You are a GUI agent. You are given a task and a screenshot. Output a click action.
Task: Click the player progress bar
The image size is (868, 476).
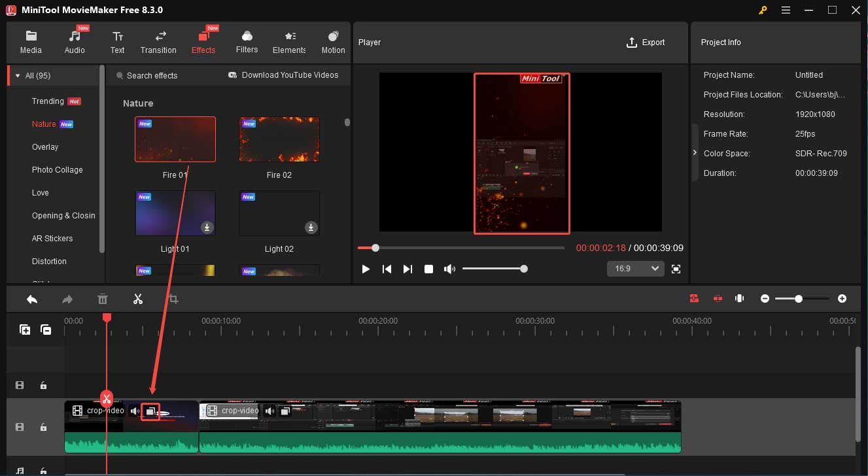click(x=461, y=248)
